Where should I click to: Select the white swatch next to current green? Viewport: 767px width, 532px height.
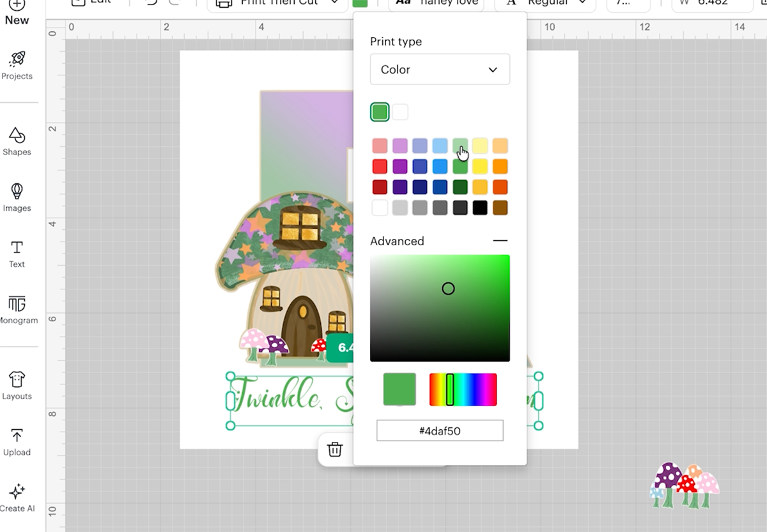tap(400, 112)
